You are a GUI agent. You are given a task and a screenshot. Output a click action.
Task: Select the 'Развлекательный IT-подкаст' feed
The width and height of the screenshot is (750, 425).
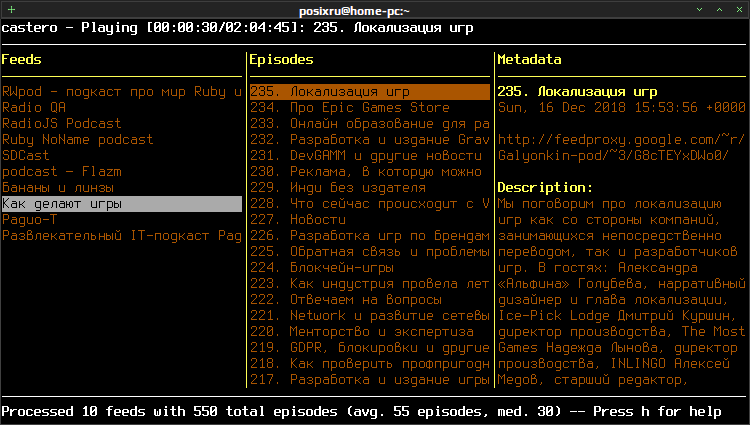(122, 236)
